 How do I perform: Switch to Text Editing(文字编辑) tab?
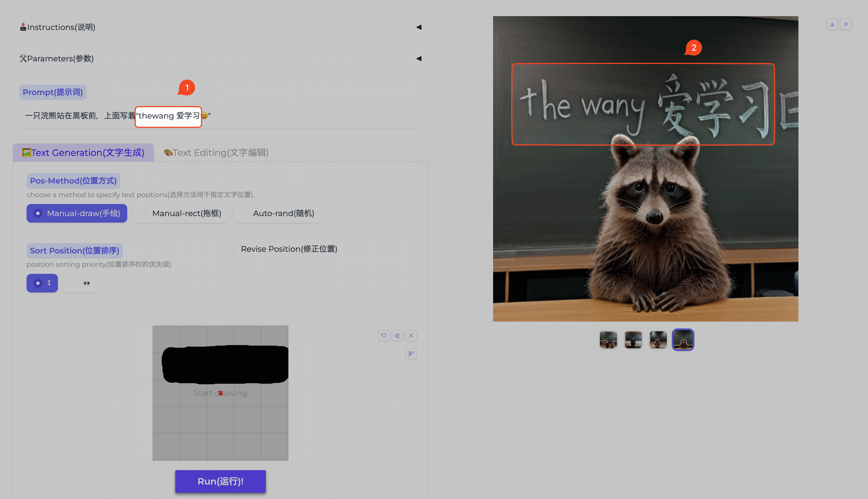coord(216,152)
